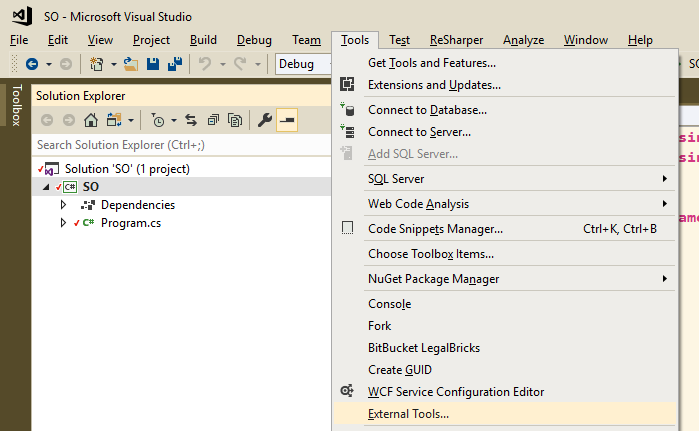699x431 pixels.
Task: Click the Switch Views icon in Solution Explorer
Action: [x=114, y=120]
